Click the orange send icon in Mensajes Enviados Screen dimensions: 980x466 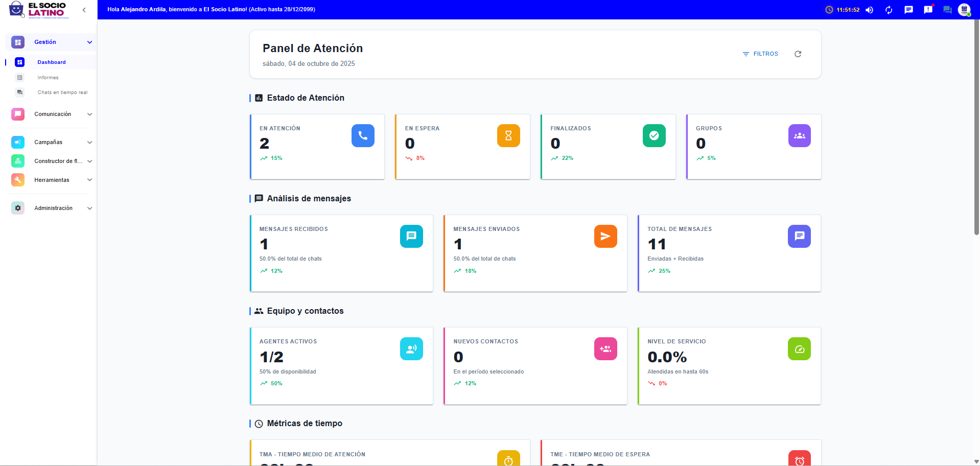[605, 237]
